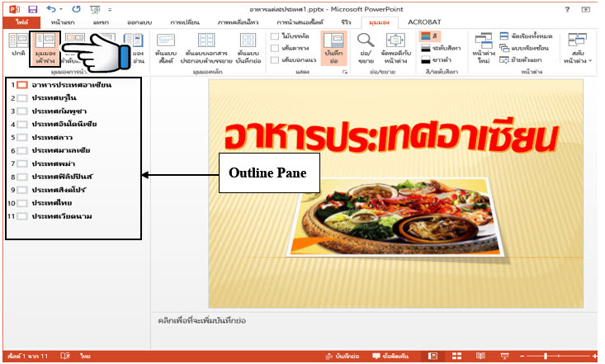Adjust the zoom slider handle in status bar
Viewport: 605px width, 364px height.
pos(546,356)
